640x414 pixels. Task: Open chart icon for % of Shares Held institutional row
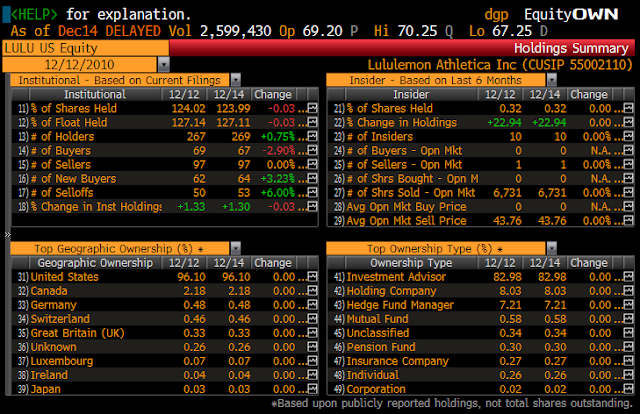click(x=312, y=108)
